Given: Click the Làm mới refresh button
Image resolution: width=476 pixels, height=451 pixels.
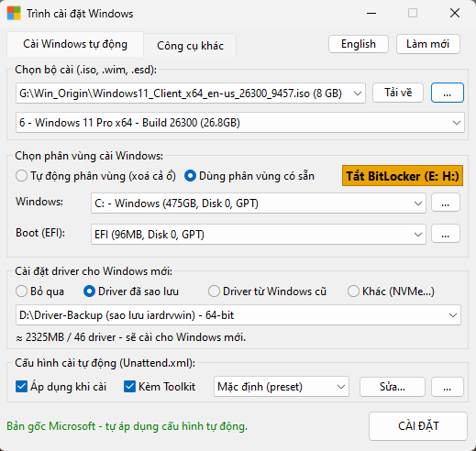Looking at the screenshot, I should pos(427,44).
